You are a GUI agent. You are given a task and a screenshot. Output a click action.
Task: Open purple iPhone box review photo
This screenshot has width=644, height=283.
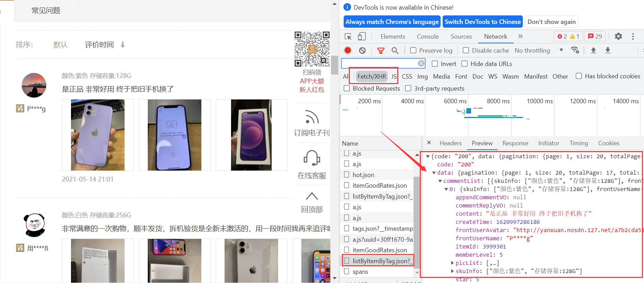coord(251,135)
